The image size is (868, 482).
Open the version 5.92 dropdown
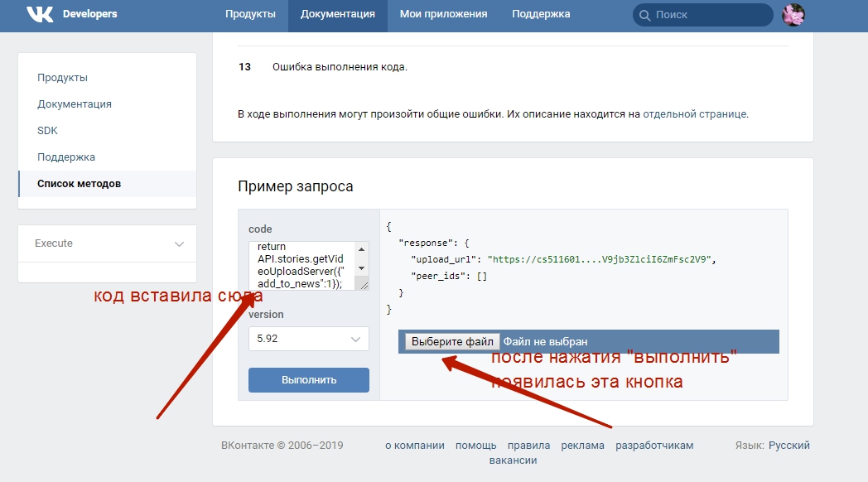tap(309, 339)
